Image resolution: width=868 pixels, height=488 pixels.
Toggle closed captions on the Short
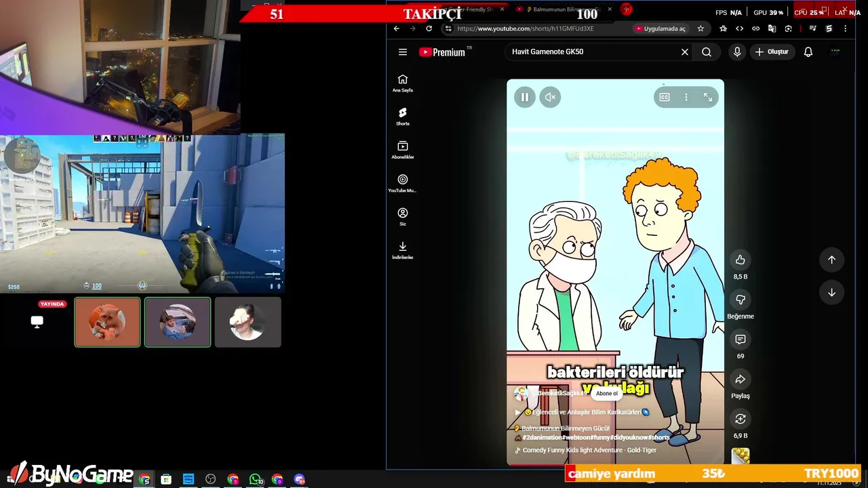coord(665,98)
